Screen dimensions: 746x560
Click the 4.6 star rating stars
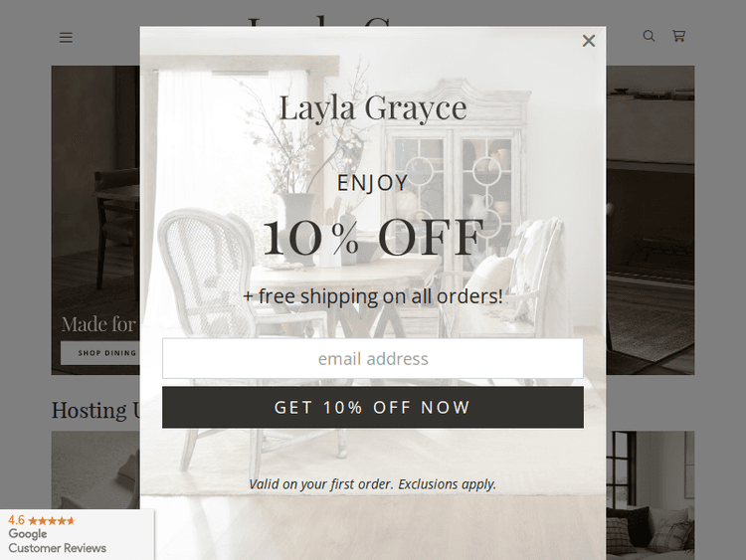pos(52,520)
